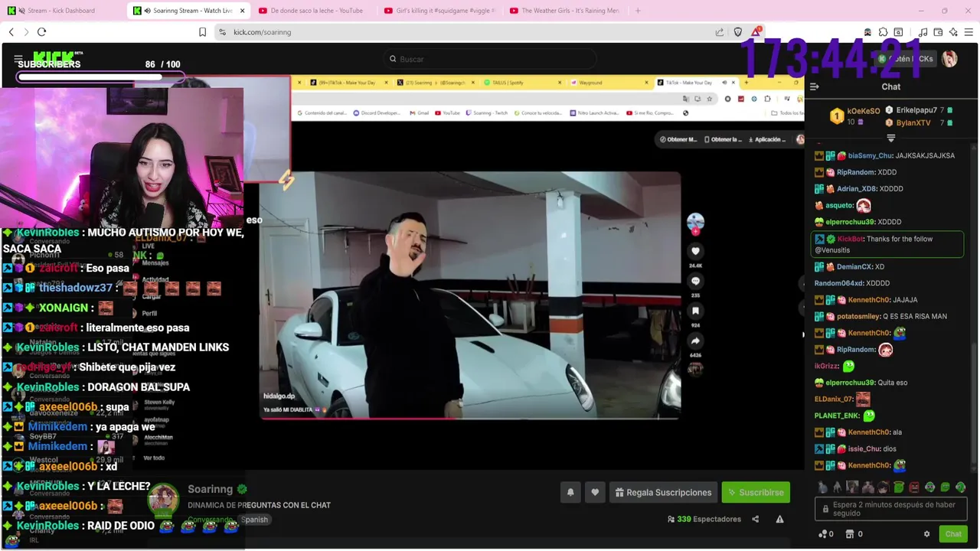The image size is (980, 551).
Task: Close the Soarinng Stream tab
Action: 242,11
